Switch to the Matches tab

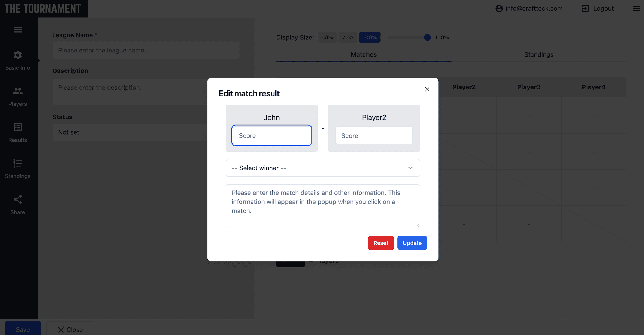click(364, 54)
